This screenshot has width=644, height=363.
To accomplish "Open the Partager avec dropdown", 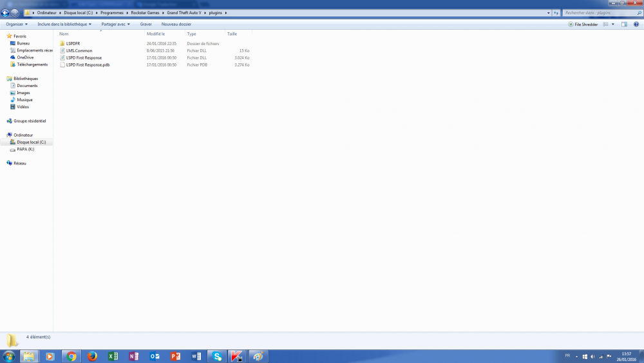I will click(x=115, y=25).
